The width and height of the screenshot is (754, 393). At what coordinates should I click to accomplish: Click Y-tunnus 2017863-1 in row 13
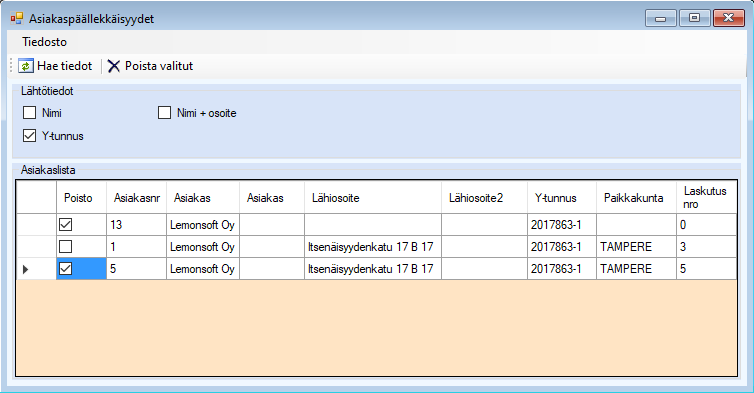click(562, 225)
